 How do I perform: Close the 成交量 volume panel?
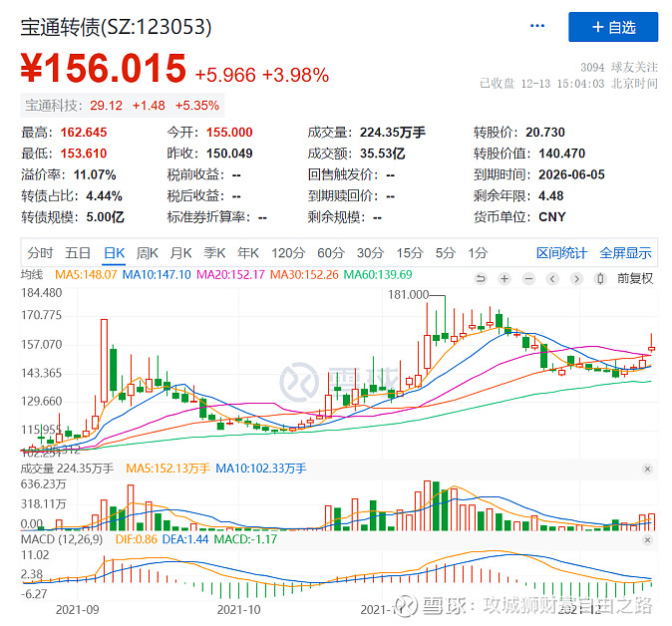(x=647, y=469)
